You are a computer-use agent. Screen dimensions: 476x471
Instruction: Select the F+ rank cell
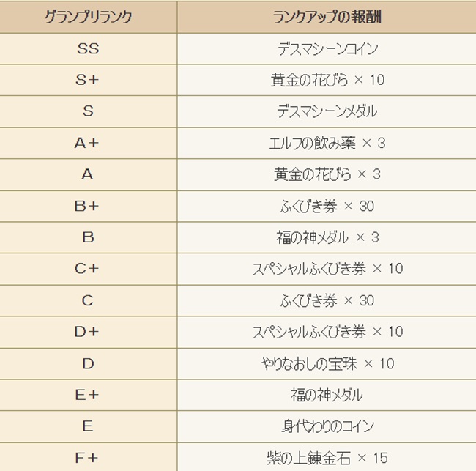click(x=88, y=457)
